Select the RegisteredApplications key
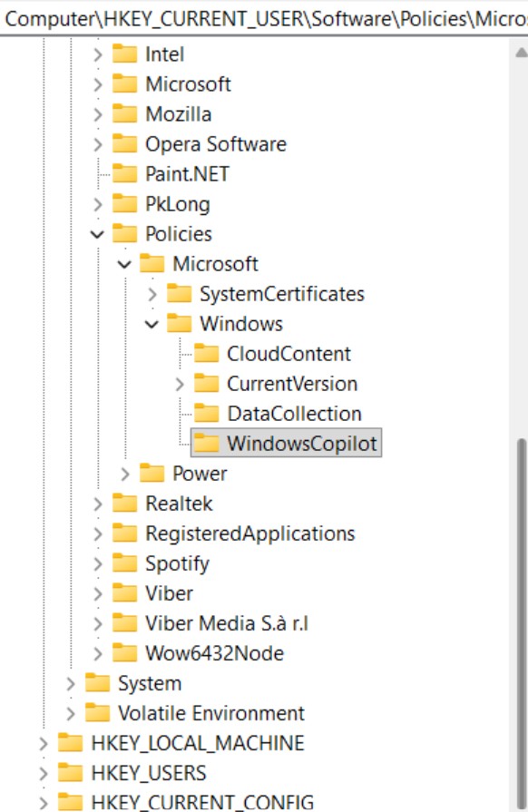The height and width of the screenshot is (812, 528). pyautogui.click(x=250, y=533)
